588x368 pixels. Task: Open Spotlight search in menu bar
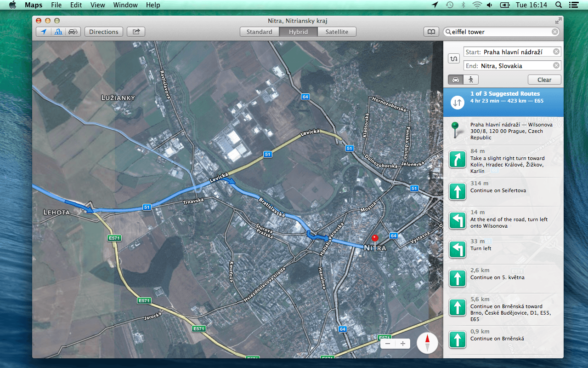pos(559,5)
